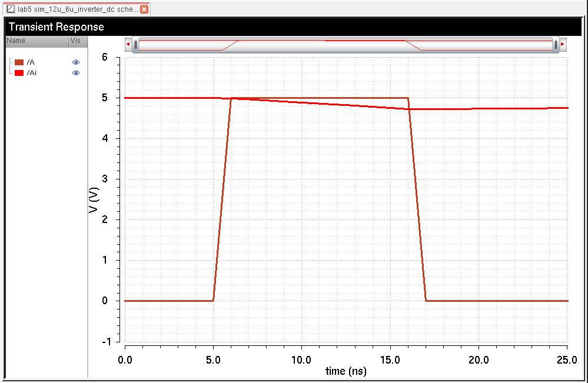This screenshot has height=383, width=588.
Task: Close the lab5 sim inverter tab
Action: pyautogui.click(x=144, y=9)
